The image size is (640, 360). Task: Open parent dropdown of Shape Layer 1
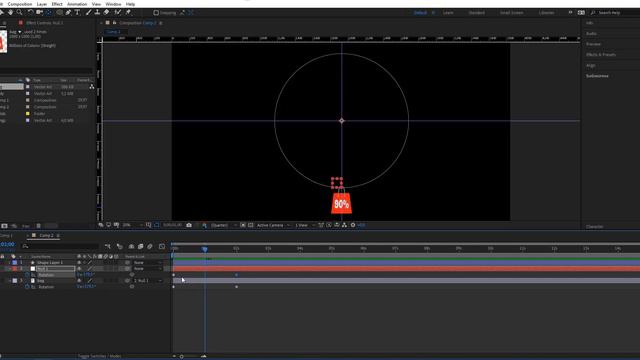pyautogui.click(x=147, y=262)
